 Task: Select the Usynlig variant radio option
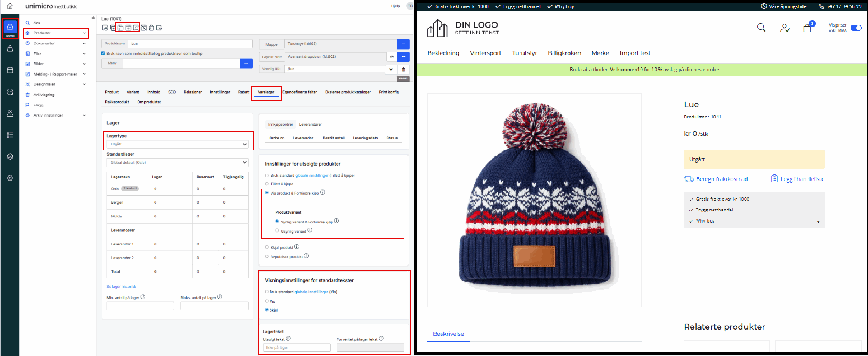[277, 231]
